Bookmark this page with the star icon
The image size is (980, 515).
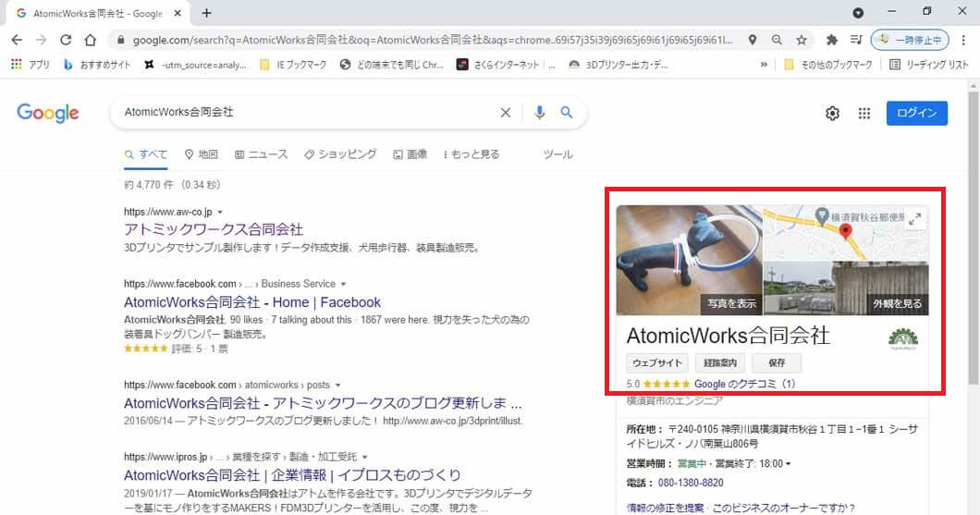(x=802, y=40)
